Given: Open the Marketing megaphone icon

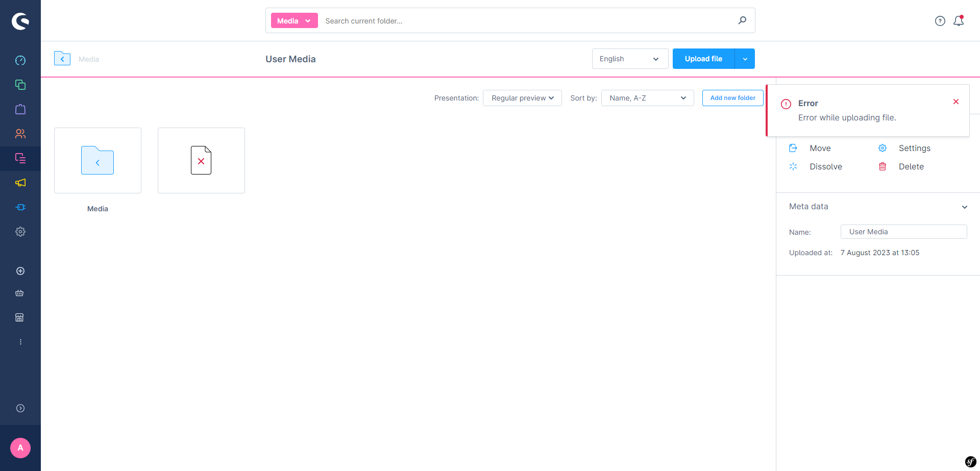Looking at the screenshot, I should (x=20, y=183).
